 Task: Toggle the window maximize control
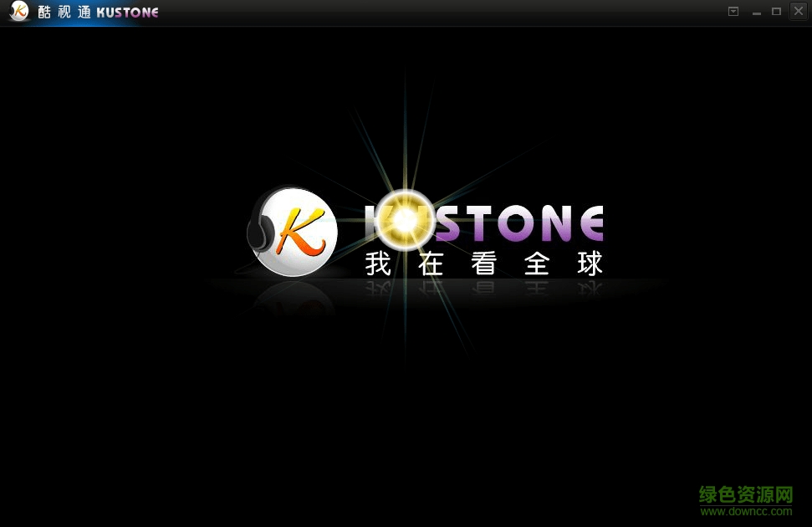(x=777, y=11)
